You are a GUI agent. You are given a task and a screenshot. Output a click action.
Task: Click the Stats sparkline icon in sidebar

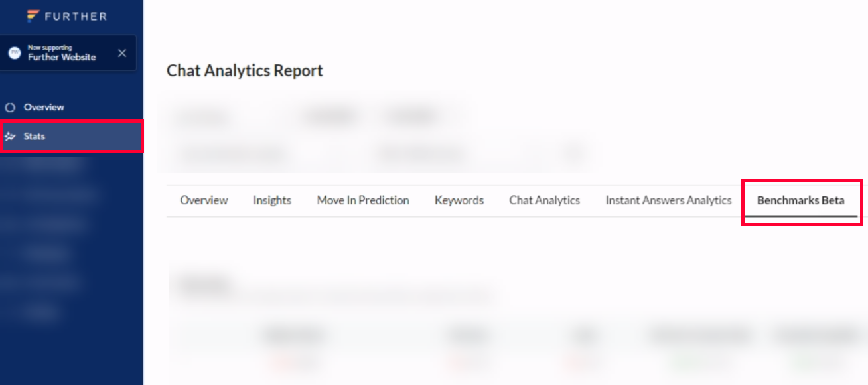point(9,137)
